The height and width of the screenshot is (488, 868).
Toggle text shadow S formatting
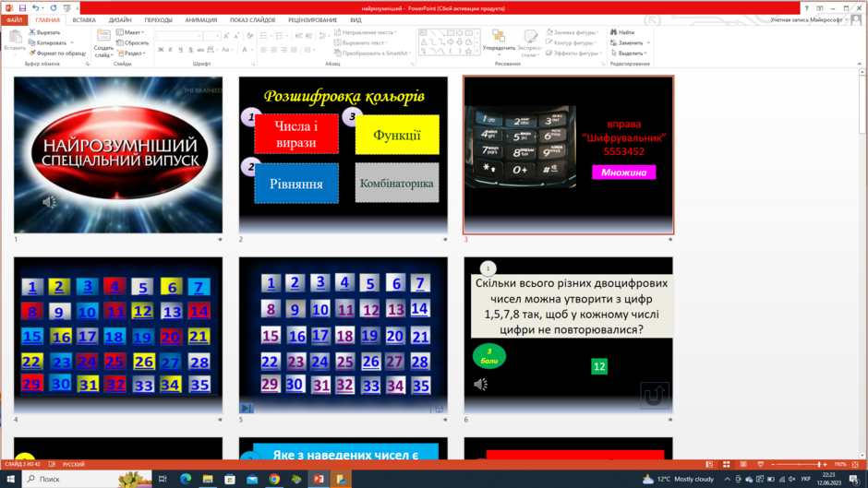[191, 50]
